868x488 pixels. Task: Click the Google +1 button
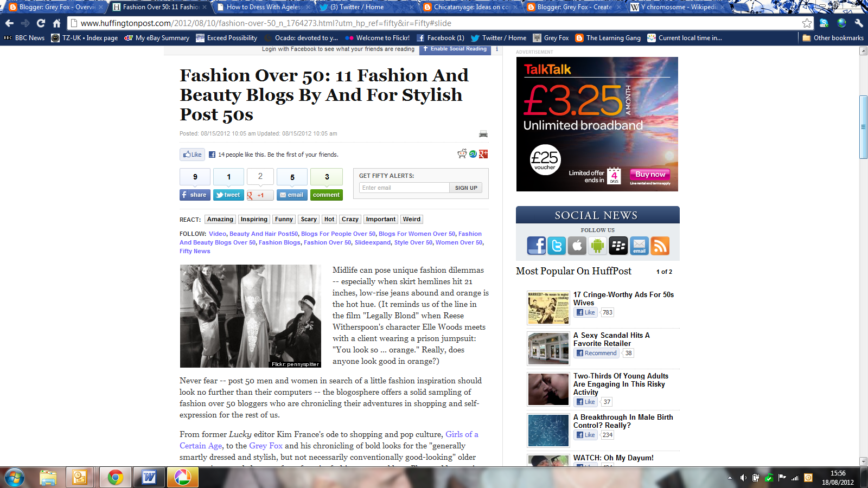[260, 195]
